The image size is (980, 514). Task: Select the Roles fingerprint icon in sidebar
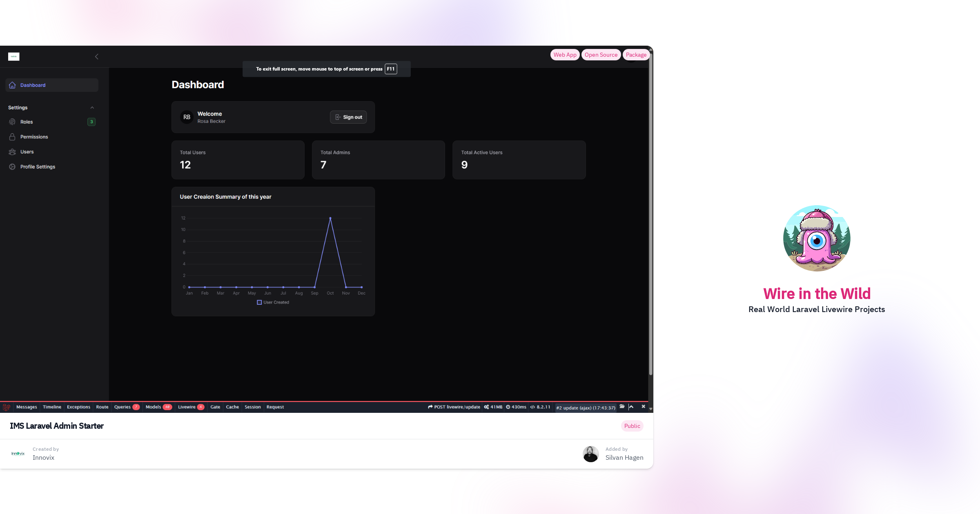click(12, 122)
